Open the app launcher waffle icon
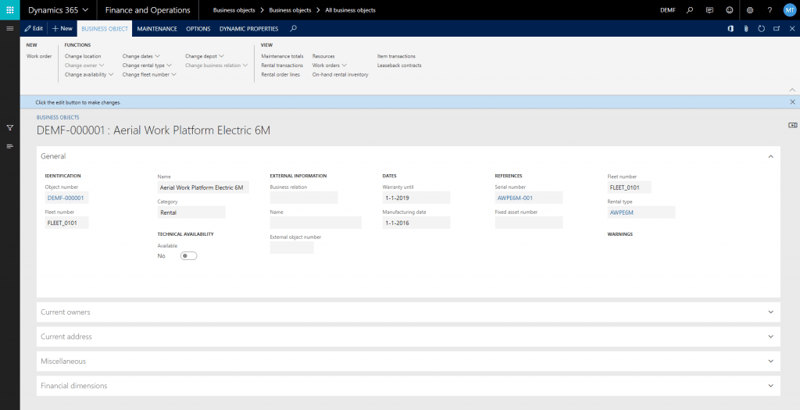This screenshot has width=800, height=410. pos(10,10)
